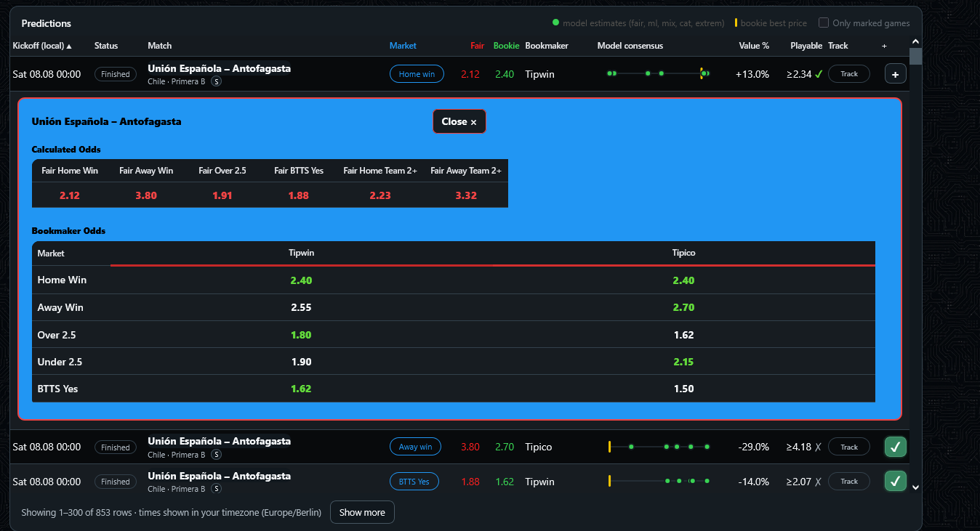Click the Fair column header
Viewport: 980px width, 531px height.
[x=477, y=46]
